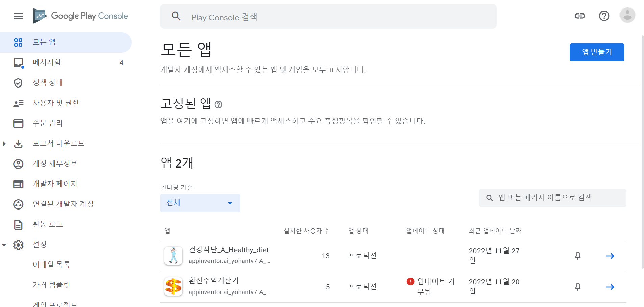Viewport: 644px width, 307px height.
Task: Open the hamburger navigation menu
Action: (x=18, y=16)
